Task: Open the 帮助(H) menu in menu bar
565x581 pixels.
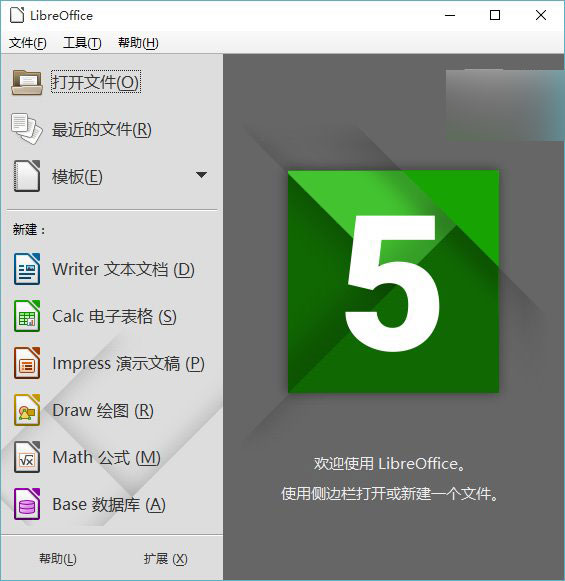Action: (x=138, y=43)
